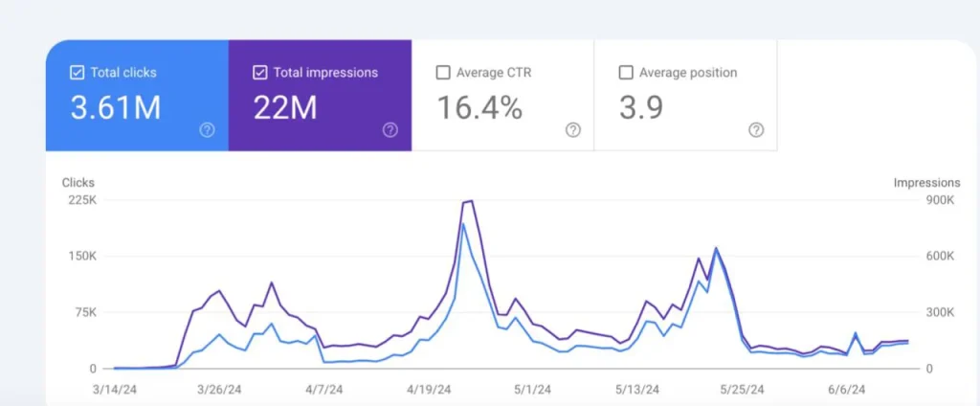Click the 900K label on Impressions axis
980x406 pixels.
[940, 200]
